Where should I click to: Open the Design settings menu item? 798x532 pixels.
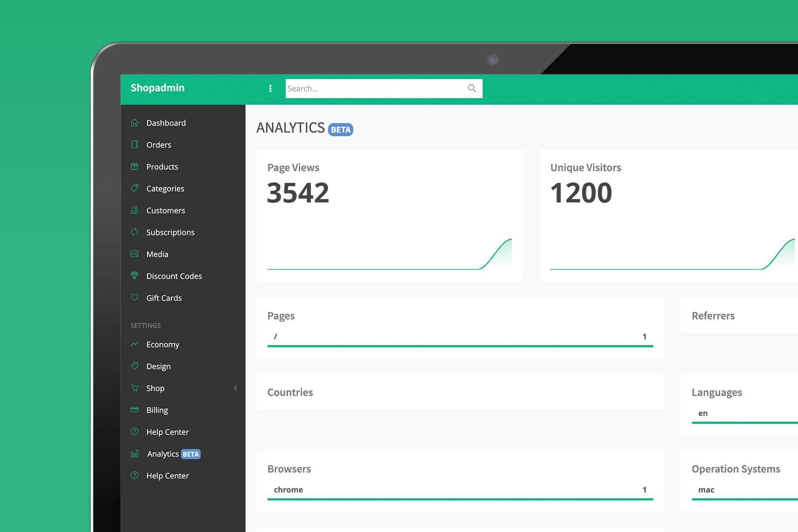click(158, 366)
